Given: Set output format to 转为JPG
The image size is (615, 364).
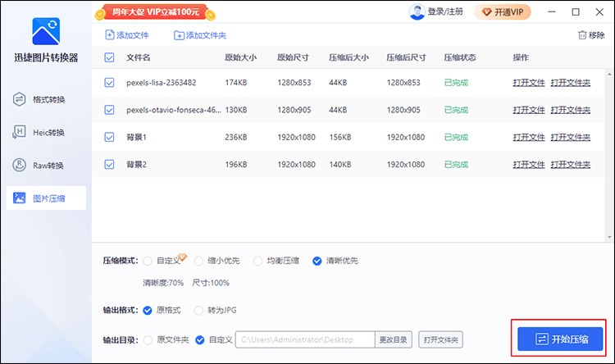Looking at the screenshot, I should [199, 310].
